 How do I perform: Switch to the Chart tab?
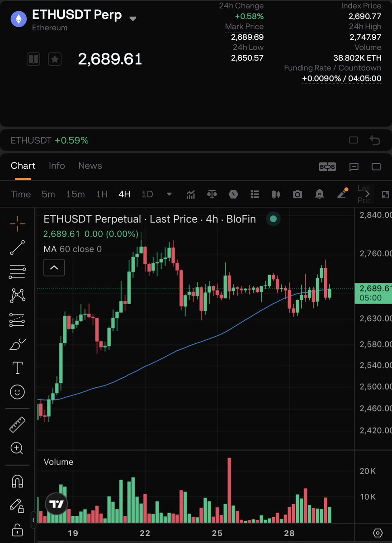click(x=23, y=166)
